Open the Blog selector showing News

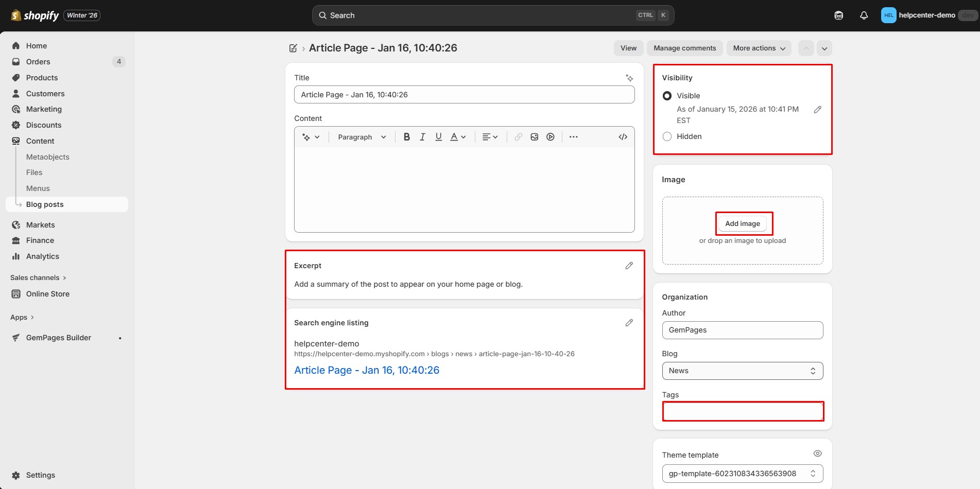(742, 371)
